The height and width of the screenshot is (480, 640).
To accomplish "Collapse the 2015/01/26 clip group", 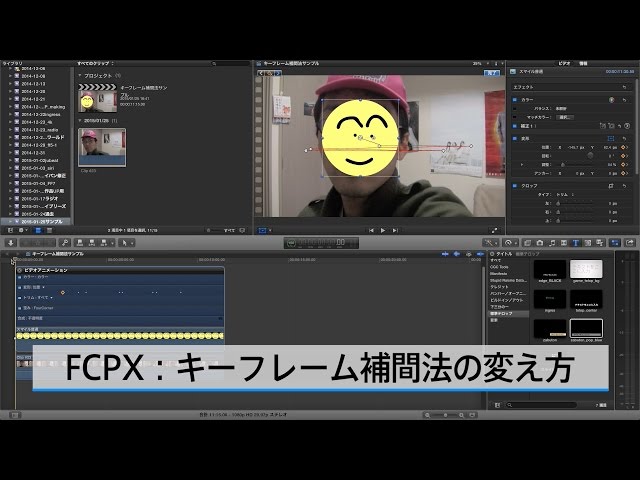I will [x=80, y=121].
